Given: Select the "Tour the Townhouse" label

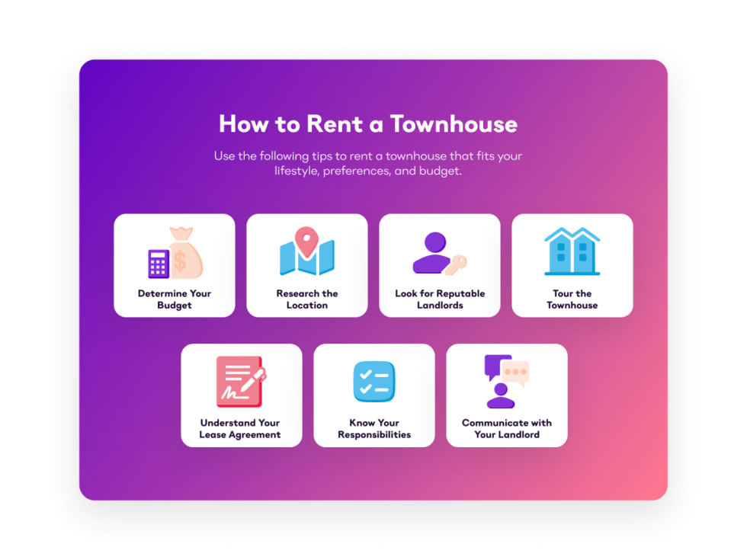Looking at the screenshot, I should pyautogui.click(x=572, y=299).
